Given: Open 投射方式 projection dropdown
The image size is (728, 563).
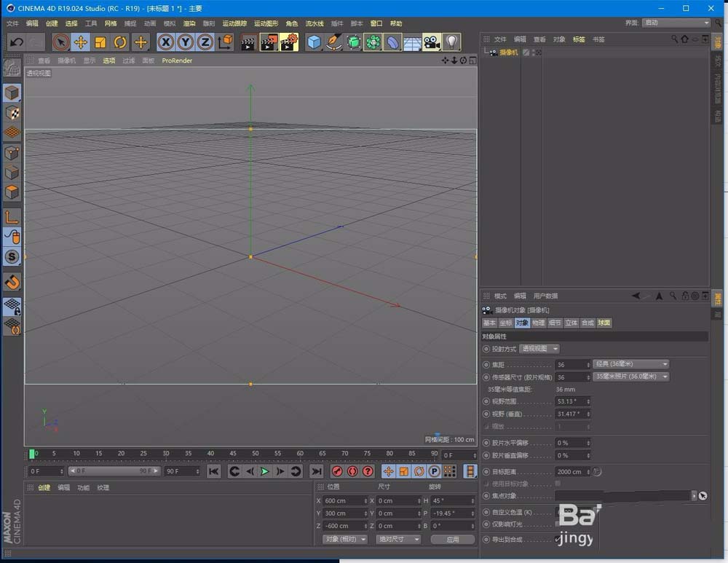Looking at the screenshot, I should coord(539,348).
